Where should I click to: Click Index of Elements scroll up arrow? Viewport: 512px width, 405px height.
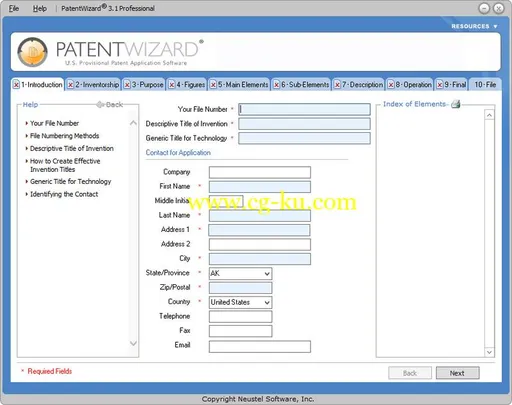pyautogui.click(x=489, y=115)
